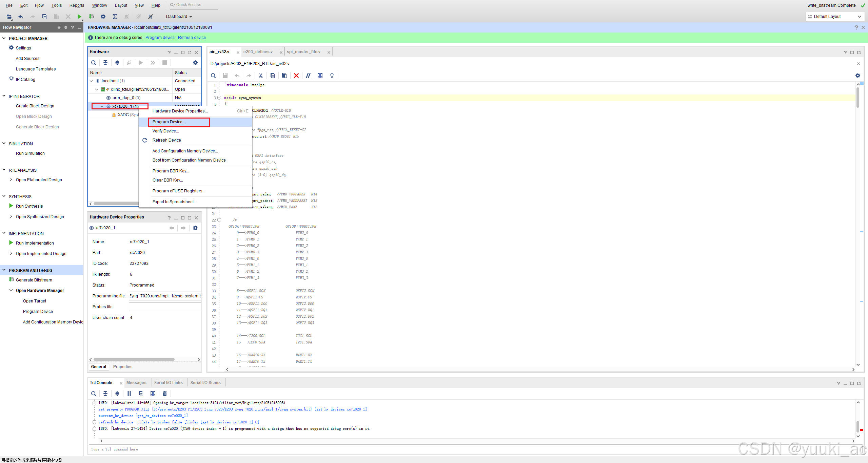Clear the Tcl Console with trash icon
This screenshot has height=463, width=868.
[165, 394]
